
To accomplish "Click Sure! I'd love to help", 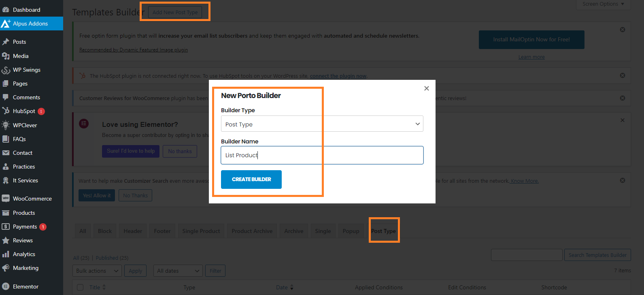I will [131, 151].
